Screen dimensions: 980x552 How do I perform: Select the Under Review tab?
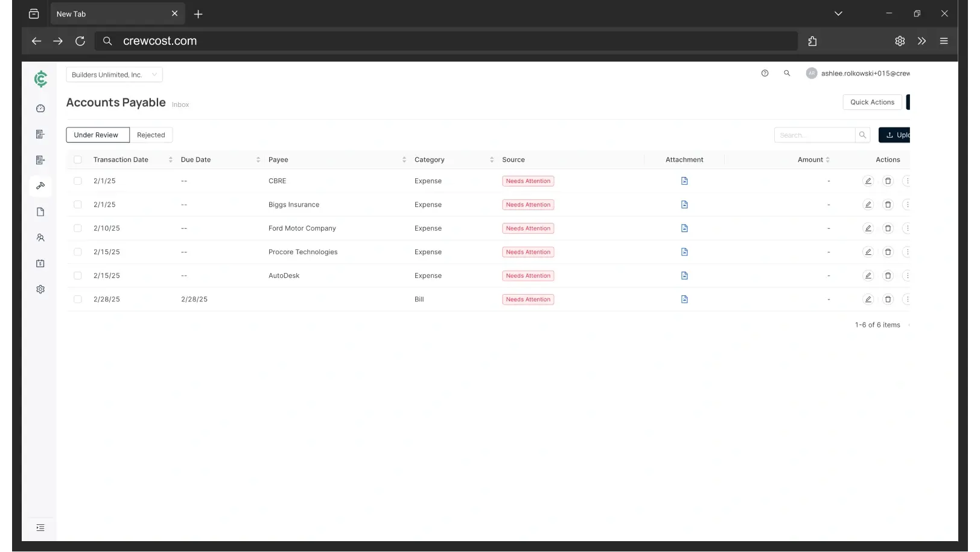point(97,135)
